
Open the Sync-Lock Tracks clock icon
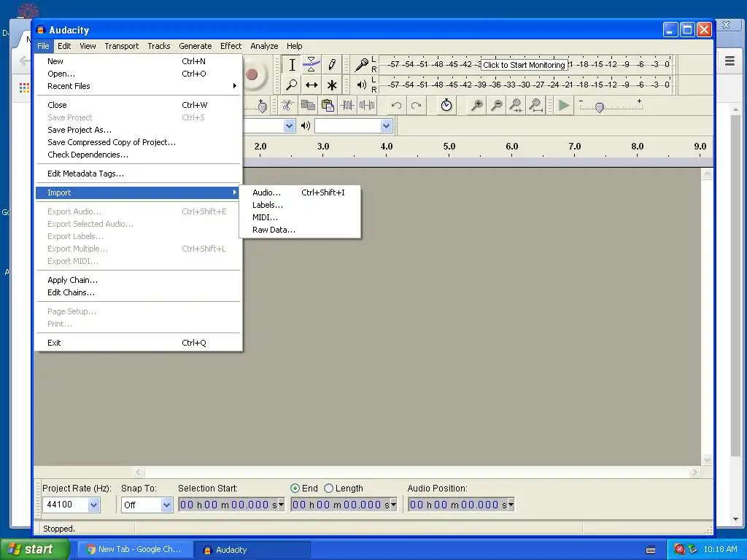[446, 105]
